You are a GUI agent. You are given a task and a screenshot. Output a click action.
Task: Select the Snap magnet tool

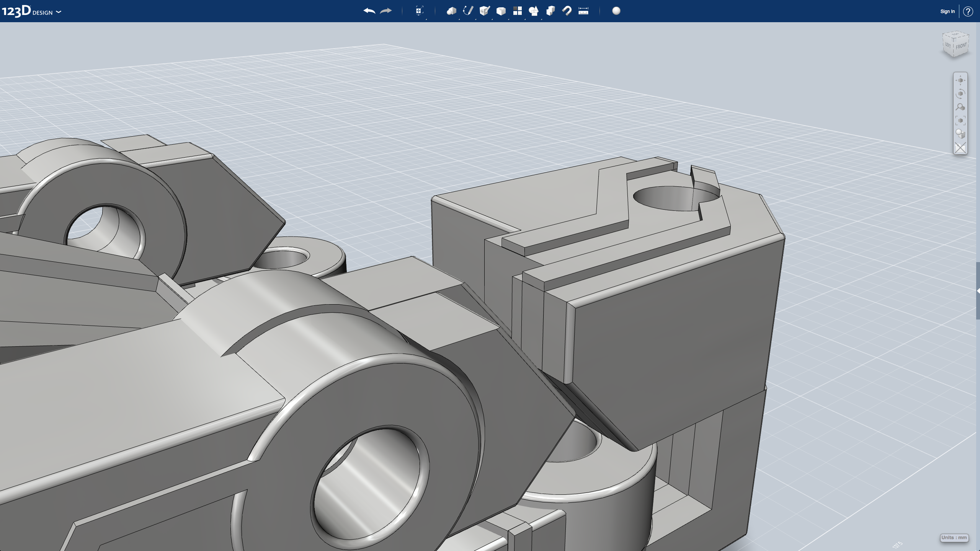tap(567, 11)
